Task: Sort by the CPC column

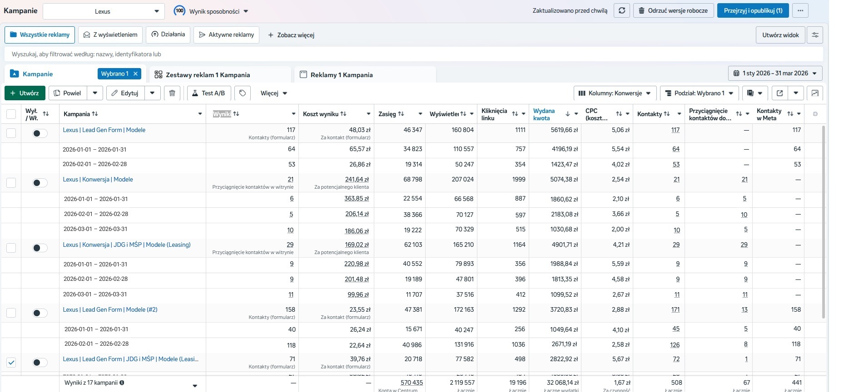Action: click(x=619, y=114)
